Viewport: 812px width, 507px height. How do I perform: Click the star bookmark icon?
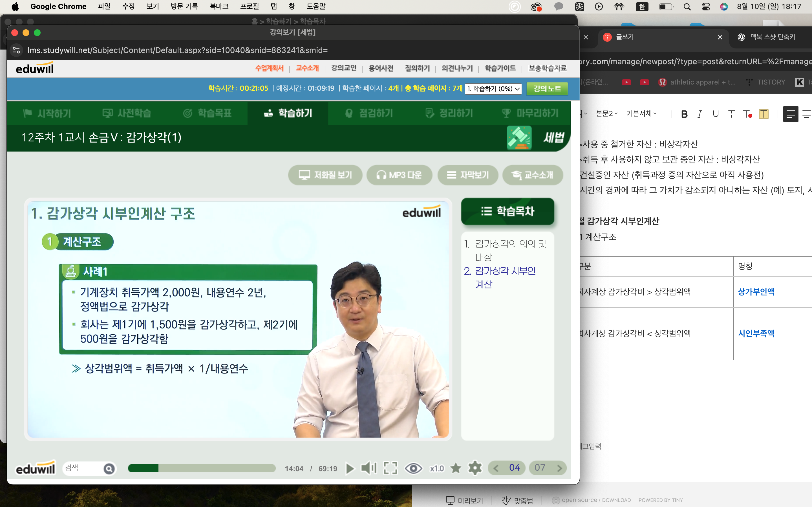pyautogui.click(x=456, y=468)
